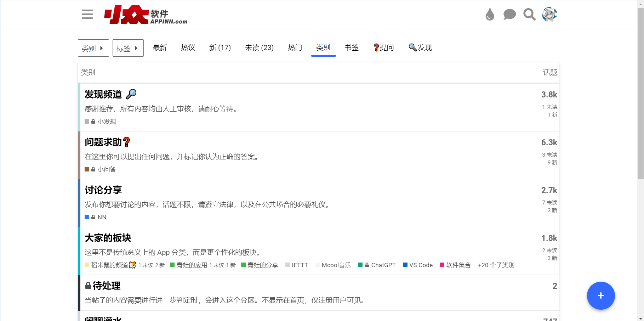Click the blue plus new topic button
The image size is (644, 321).
coord(600,295)
